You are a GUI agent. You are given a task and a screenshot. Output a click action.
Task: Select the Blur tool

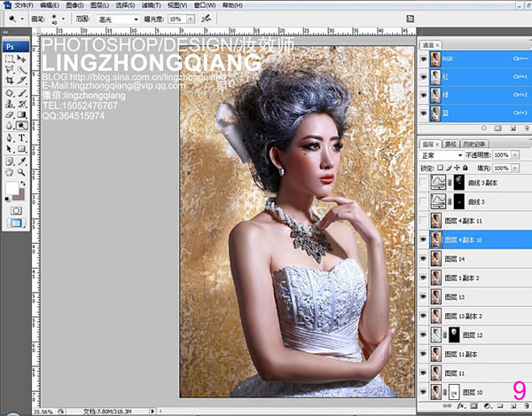[x=10, y=126]
